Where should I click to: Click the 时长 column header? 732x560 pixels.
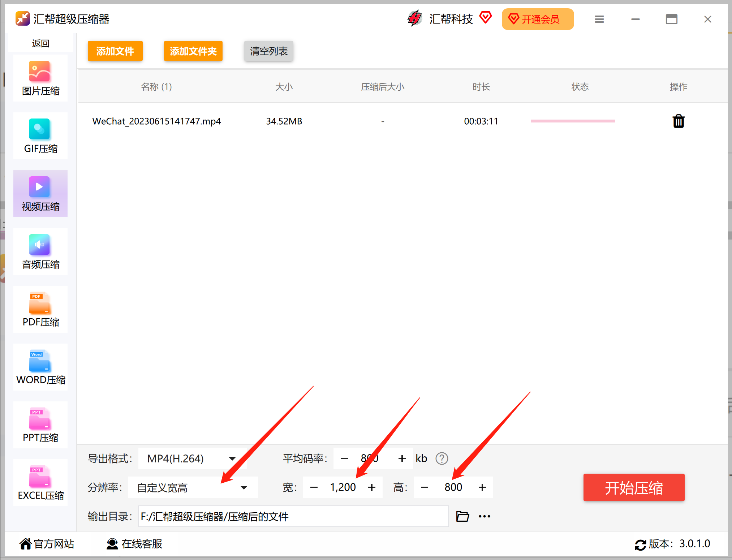[481, 87]
